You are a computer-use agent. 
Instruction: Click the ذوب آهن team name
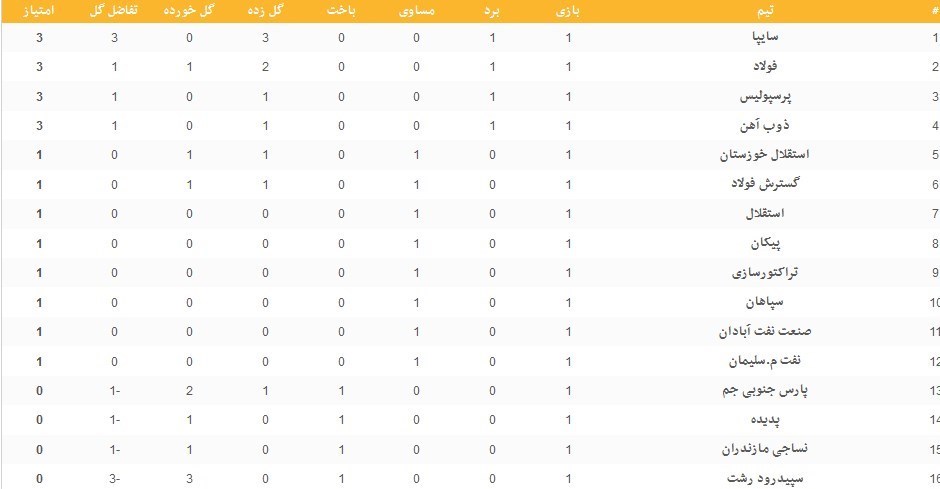coord(765,125)
